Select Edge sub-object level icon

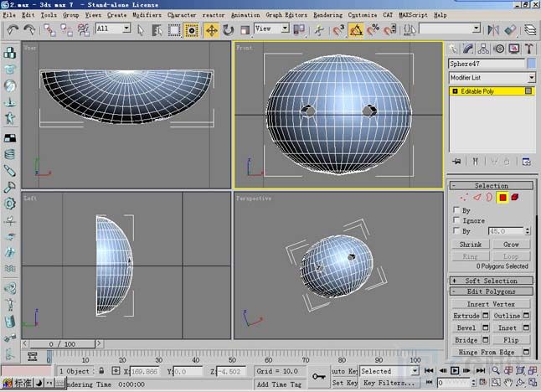click(477, 198)
